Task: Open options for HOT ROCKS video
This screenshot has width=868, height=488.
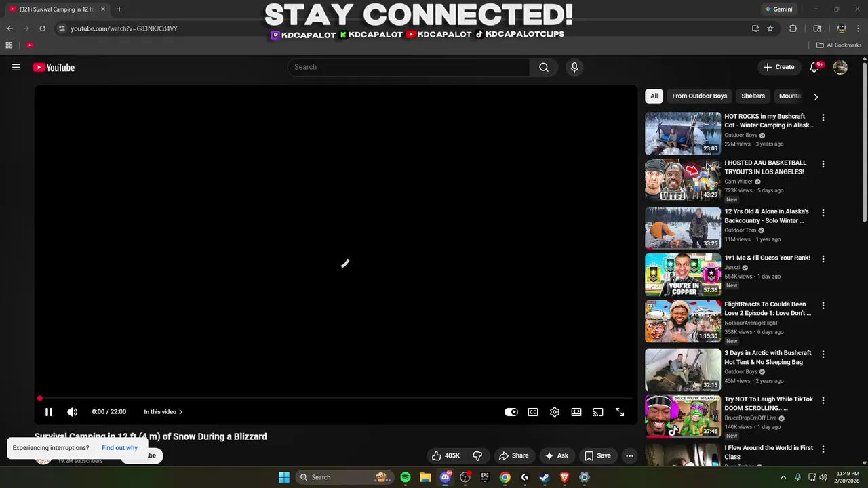Action: pos(823,117)
